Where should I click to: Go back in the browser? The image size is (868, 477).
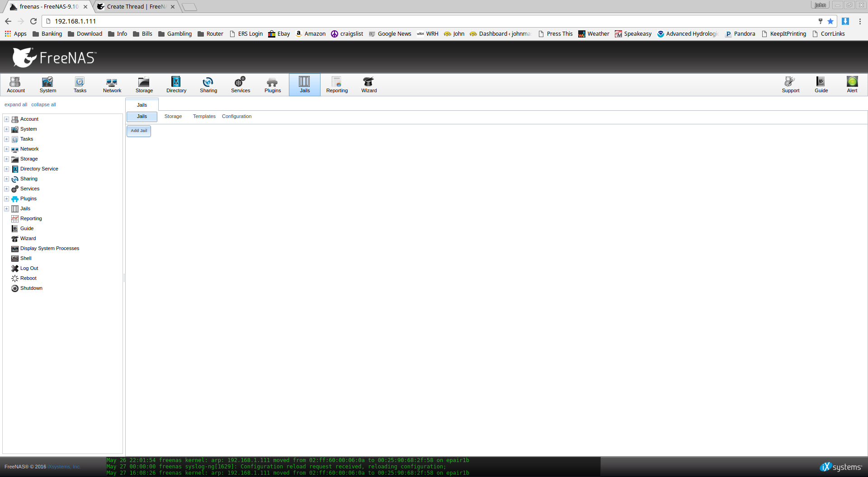(8, 21)
